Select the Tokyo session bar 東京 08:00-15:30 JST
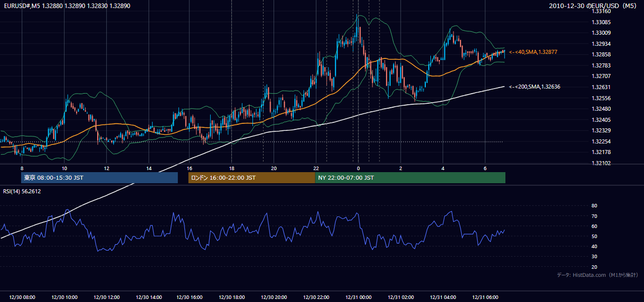644x302 pixels. tap(99, 178)
